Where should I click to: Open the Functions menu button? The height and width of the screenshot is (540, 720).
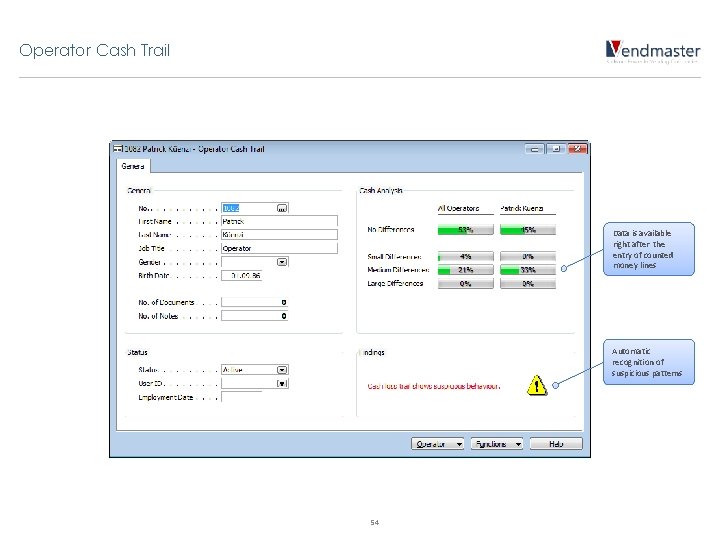496,444
